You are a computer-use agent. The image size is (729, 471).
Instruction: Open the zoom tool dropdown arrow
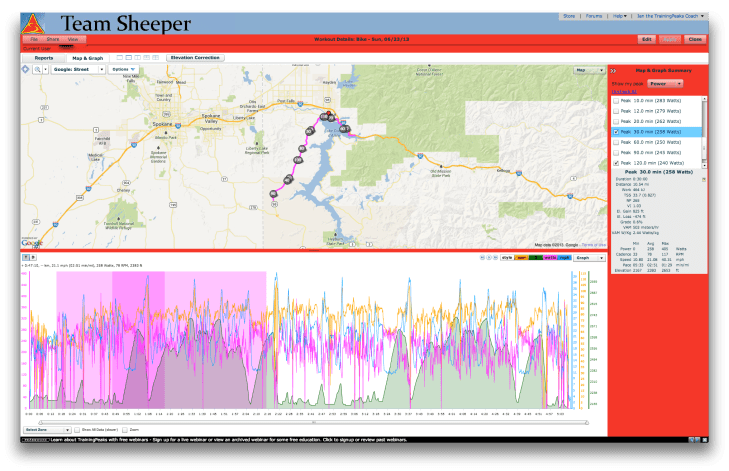46,69
